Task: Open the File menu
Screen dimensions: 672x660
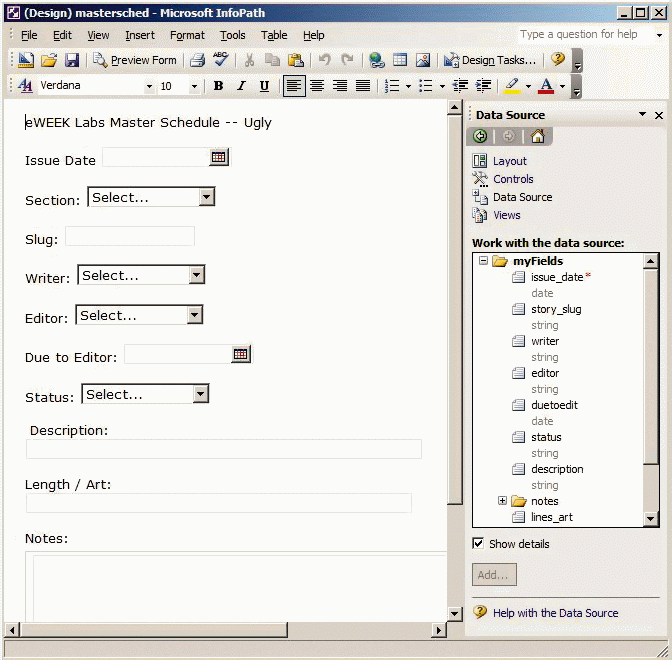Action: 29,35
